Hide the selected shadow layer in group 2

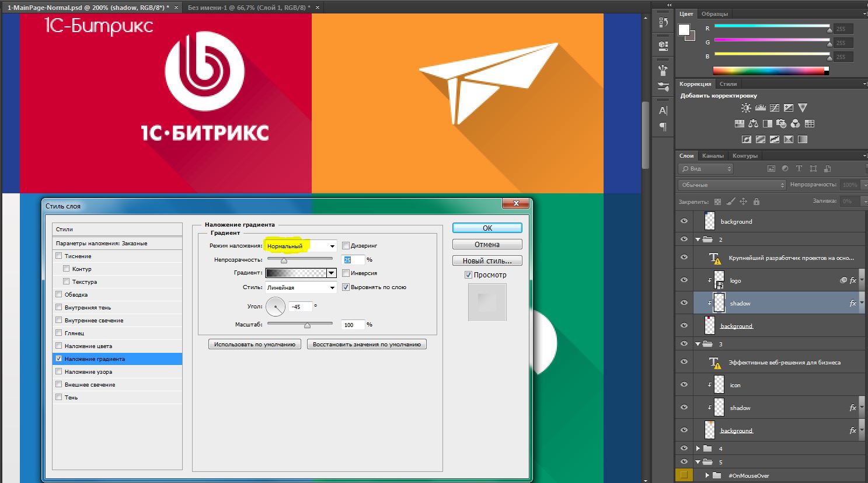(684, 303)
